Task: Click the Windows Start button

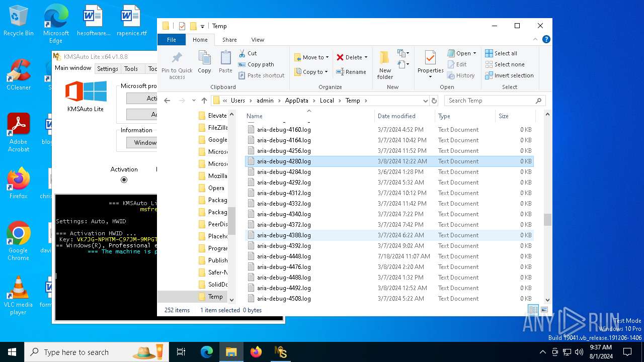Action: (x=12, y=352)
